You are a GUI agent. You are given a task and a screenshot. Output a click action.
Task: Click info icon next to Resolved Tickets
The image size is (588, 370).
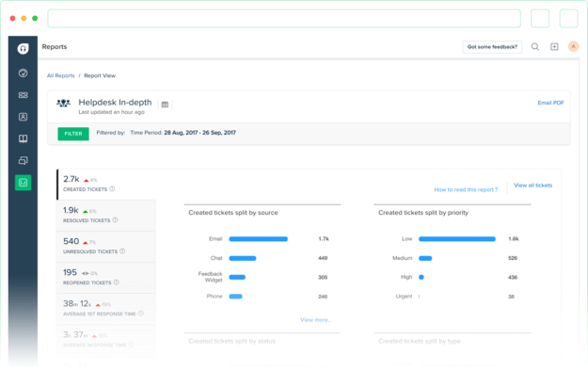(115, 220)
